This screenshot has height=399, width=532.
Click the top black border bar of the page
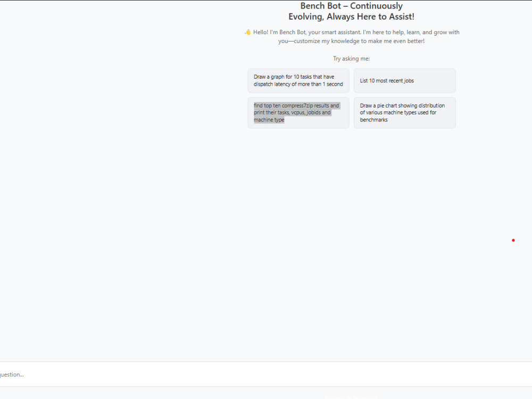coord(266,1)
